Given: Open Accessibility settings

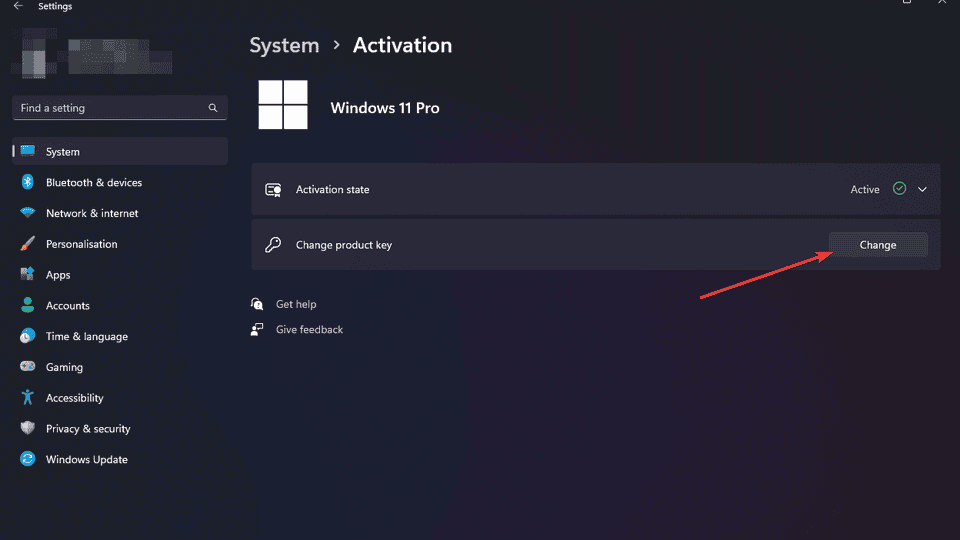Looking at the screenshot, I should (120, 397).
